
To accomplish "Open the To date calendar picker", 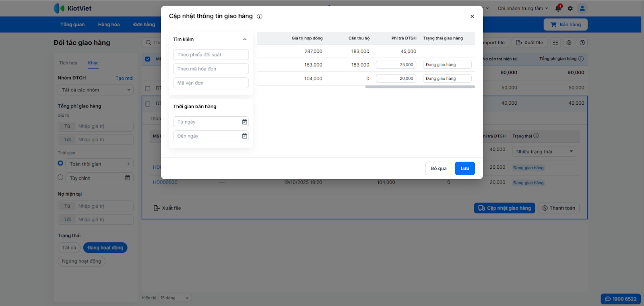I will 244,136.
